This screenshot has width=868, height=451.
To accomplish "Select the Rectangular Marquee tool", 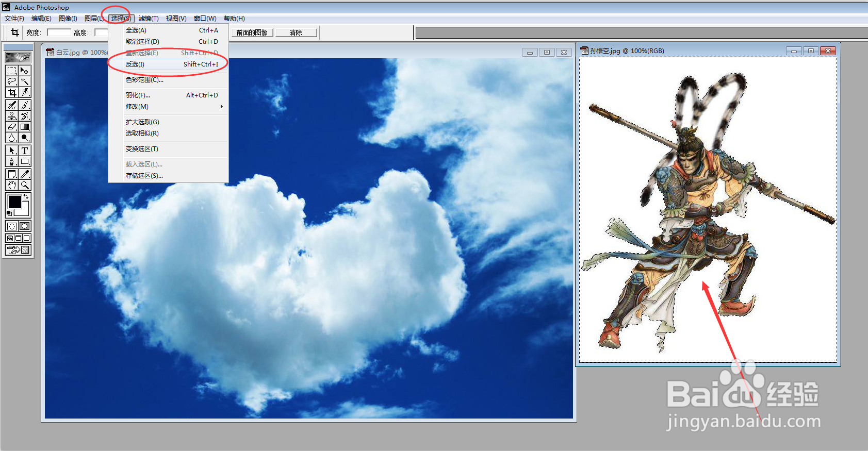I will pos(12,71).
